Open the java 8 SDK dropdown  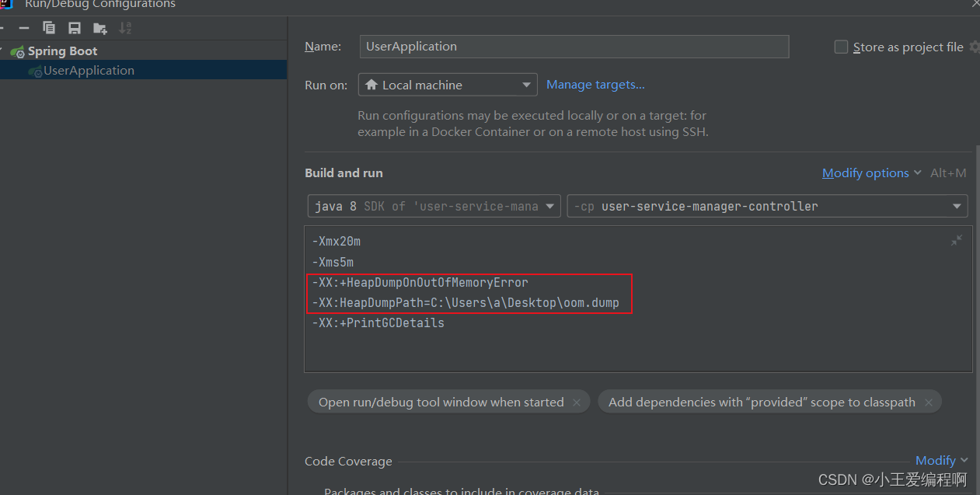pyautogui.click(x=434, y=206)
